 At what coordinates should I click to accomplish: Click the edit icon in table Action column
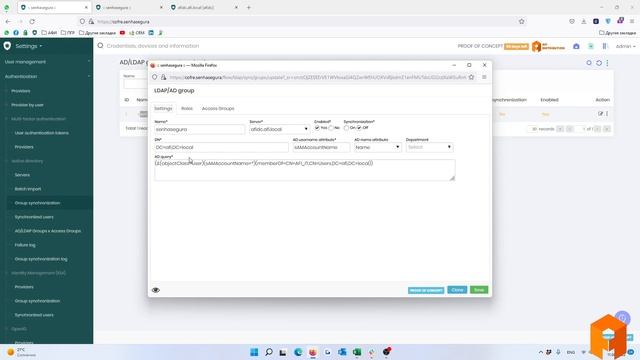tap(600, 114)
